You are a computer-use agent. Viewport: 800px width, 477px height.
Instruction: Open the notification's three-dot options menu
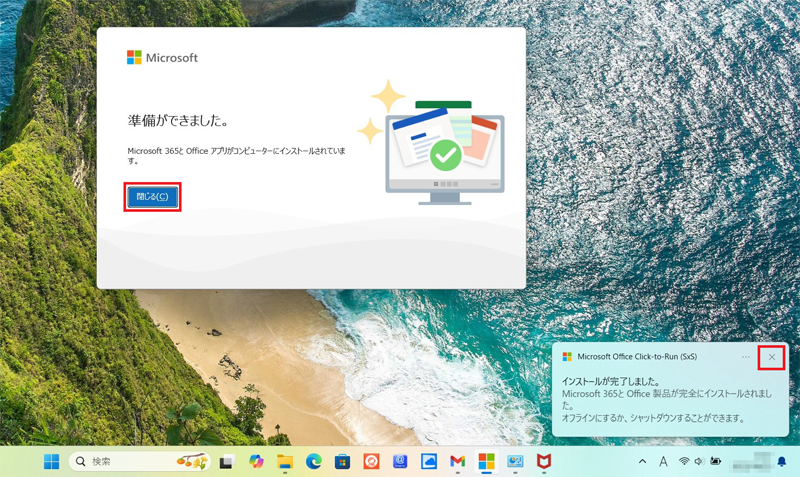746,357
